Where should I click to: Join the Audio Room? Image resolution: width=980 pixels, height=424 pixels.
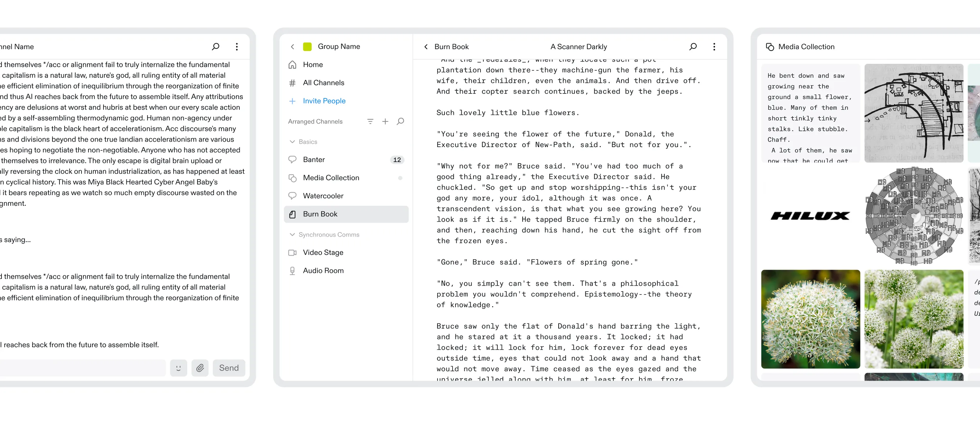click(x=346, y=271)
